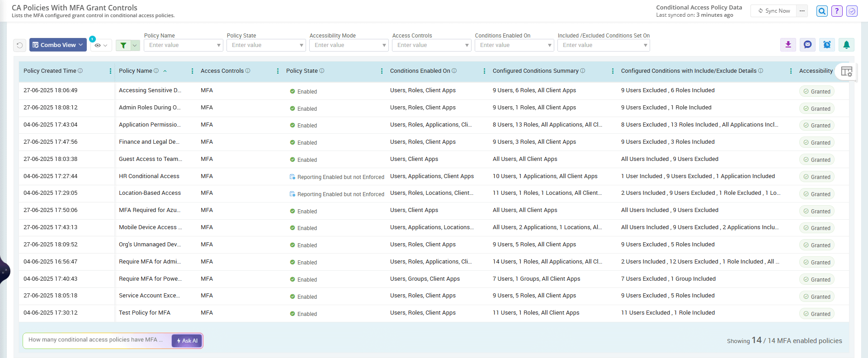Sort by Policy Created Time column header
Image resolution: width=868 pixels, height=358 pixels.
50,71
